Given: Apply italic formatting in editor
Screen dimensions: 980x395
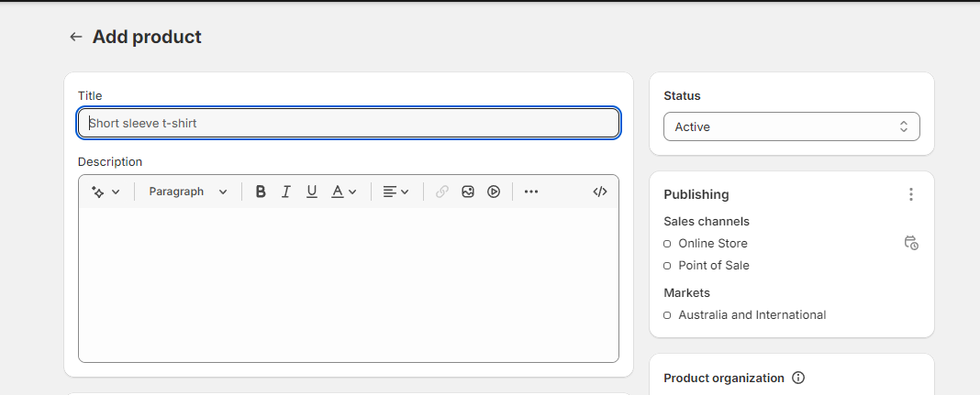Looking at the screenshot, I should (286, 192).
